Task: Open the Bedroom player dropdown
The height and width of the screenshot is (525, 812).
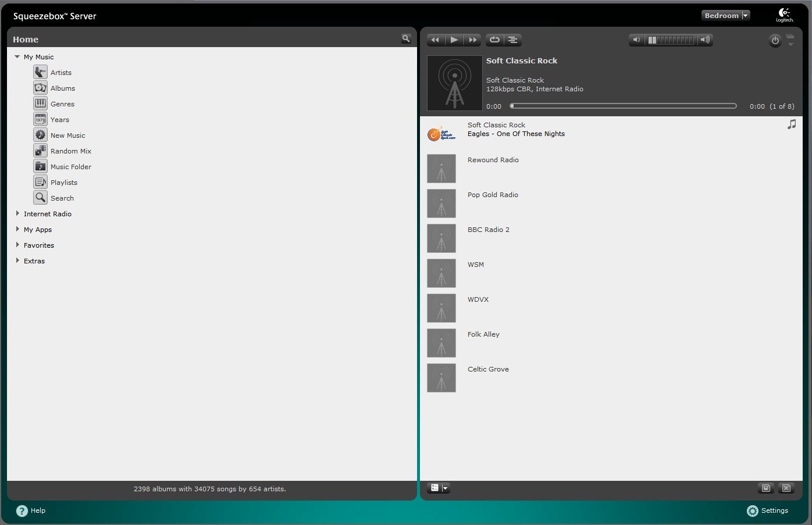Action: (725, 16)
